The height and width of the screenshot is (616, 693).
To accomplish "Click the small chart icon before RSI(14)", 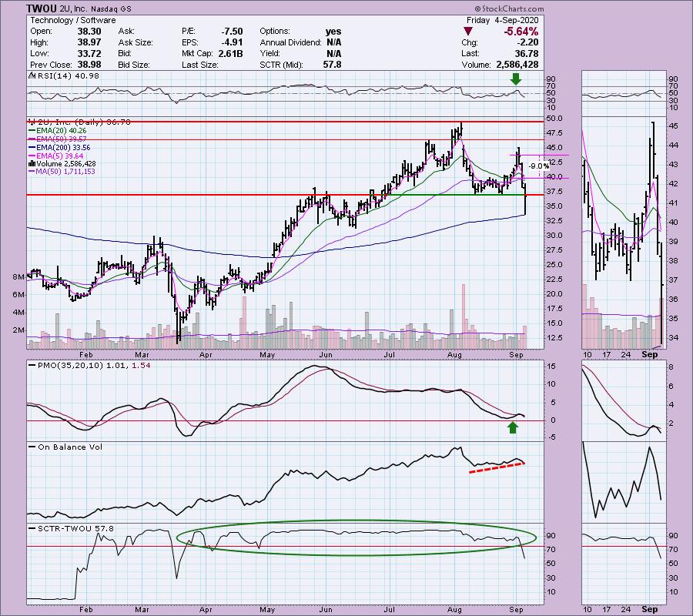I will pos(32,75).
